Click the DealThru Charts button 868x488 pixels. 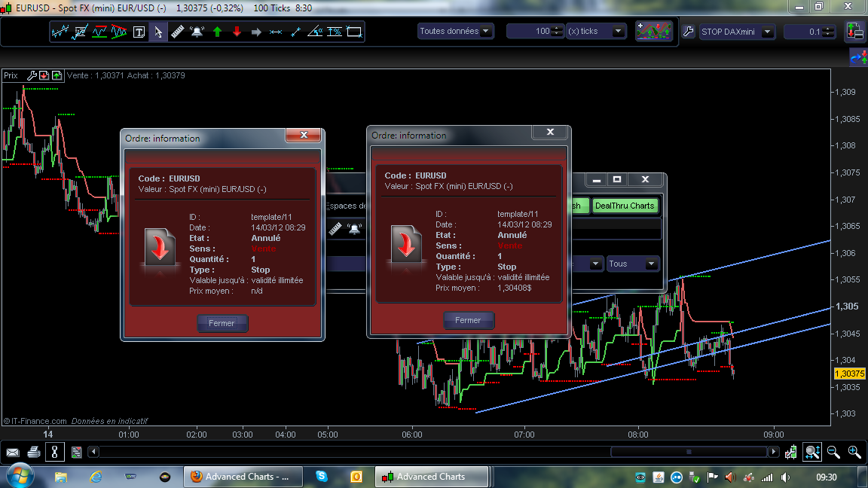coord(625,206)
